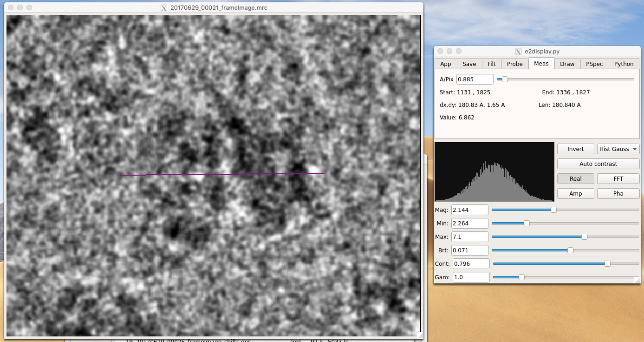Click the A/Pix input field
The image size is (644, 342).
(475, 79)
